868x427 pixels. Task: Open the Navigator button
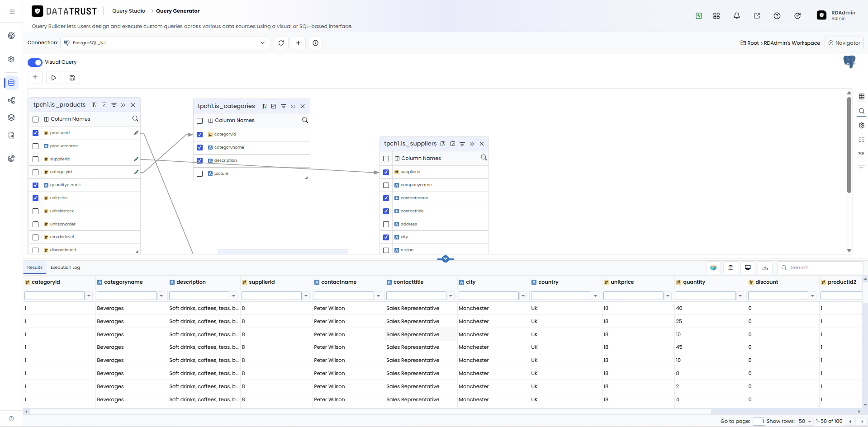tap(844, 43)
